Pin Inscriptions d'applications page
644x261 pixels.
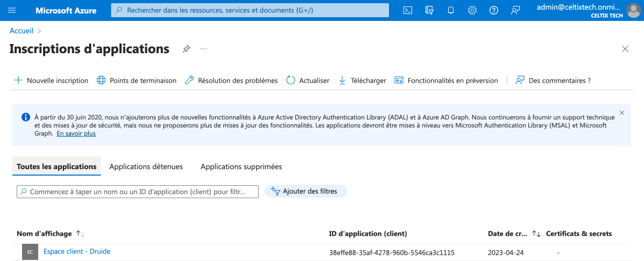tap(187, 49)
